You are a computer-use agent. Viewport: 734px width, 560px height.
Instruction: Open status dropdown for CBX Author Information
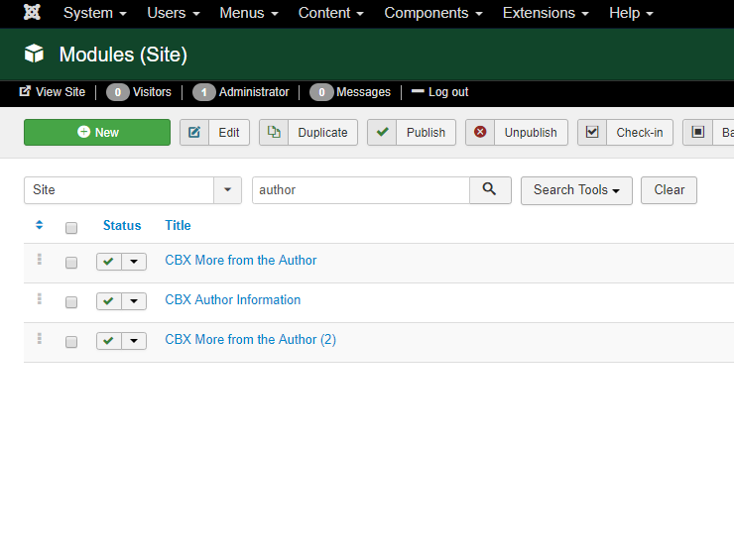134,301
